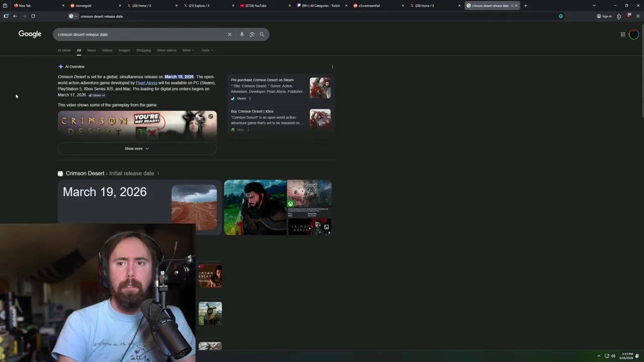Open more options for Xbox source
This screenshot has height=362, width=644.
tap(248, 130)
